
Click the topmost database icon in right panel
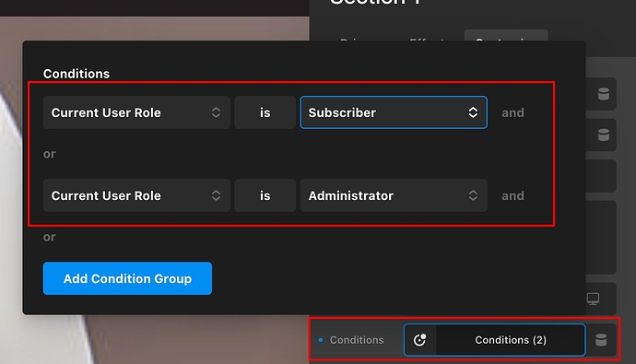click(604, 94)
